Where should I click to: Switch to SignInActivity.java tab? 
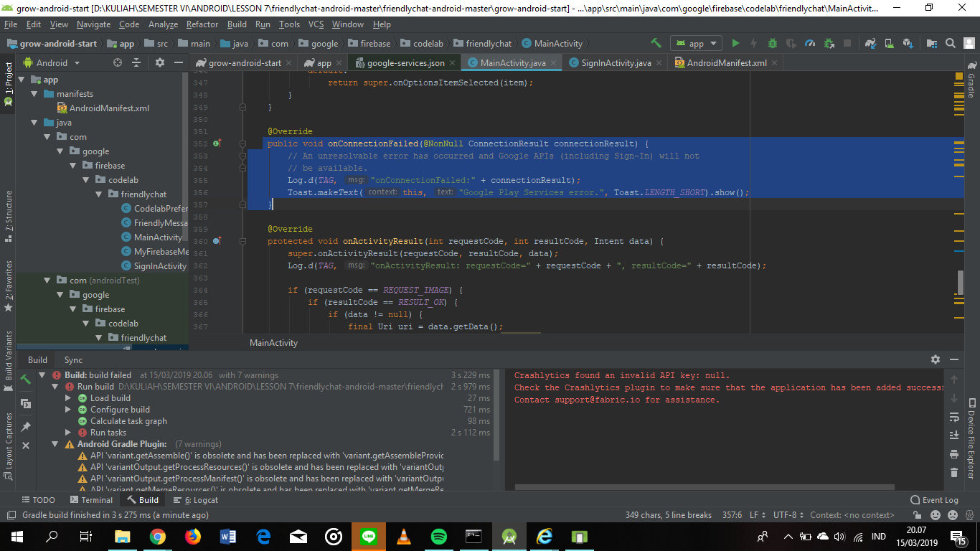pyautogui.click(x=616, y=63)
